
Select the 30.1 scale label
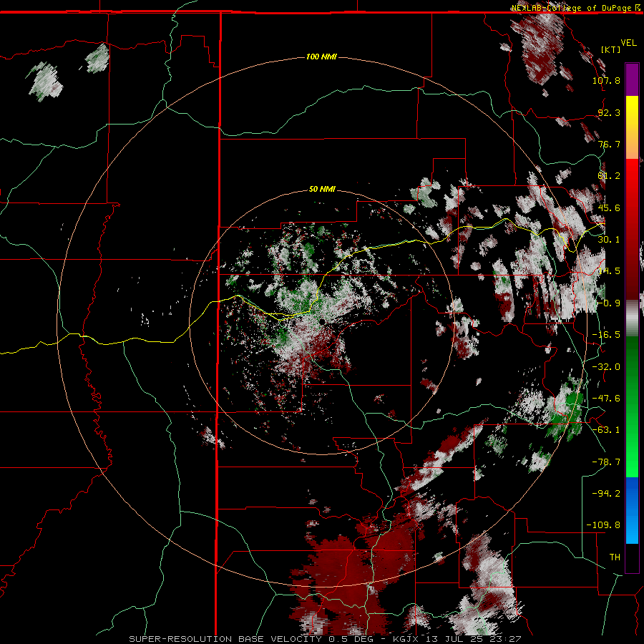point(609,240)
